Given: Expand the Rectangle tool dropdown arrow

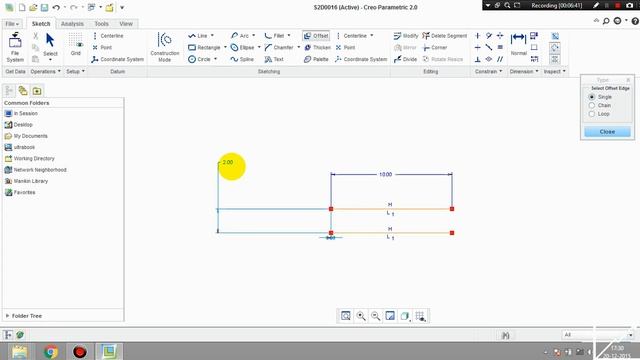Looking at the screenshot, I should (x=225, y=47).
